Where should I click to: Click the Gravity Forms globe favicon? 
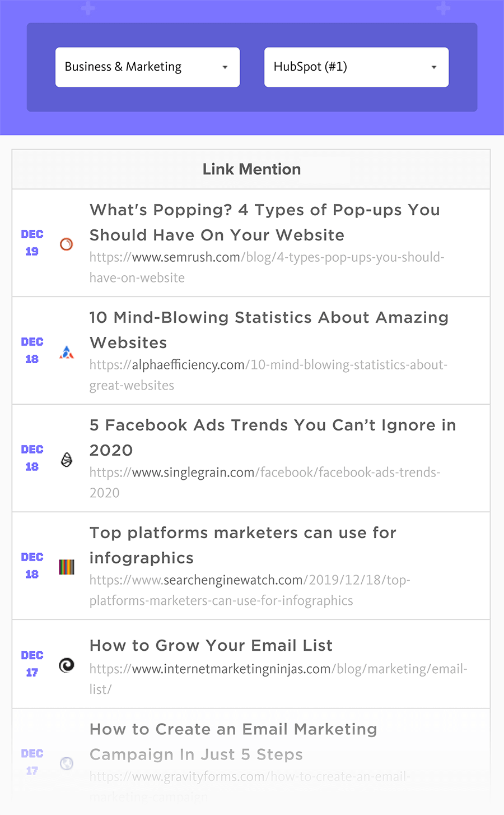coord(67,763)
